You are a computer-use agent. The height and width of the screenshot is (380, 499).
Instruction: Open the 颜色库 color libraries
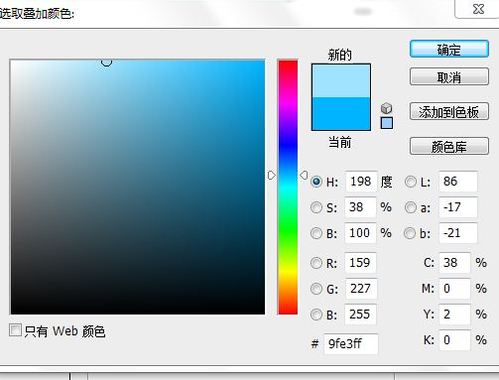click(449, 146)
